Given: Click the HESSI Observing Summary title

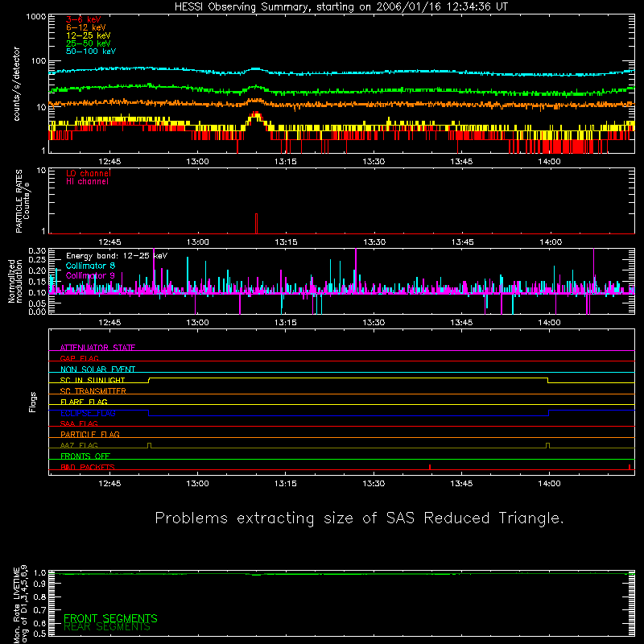Looking at the screenshot, I should [341, 7].
